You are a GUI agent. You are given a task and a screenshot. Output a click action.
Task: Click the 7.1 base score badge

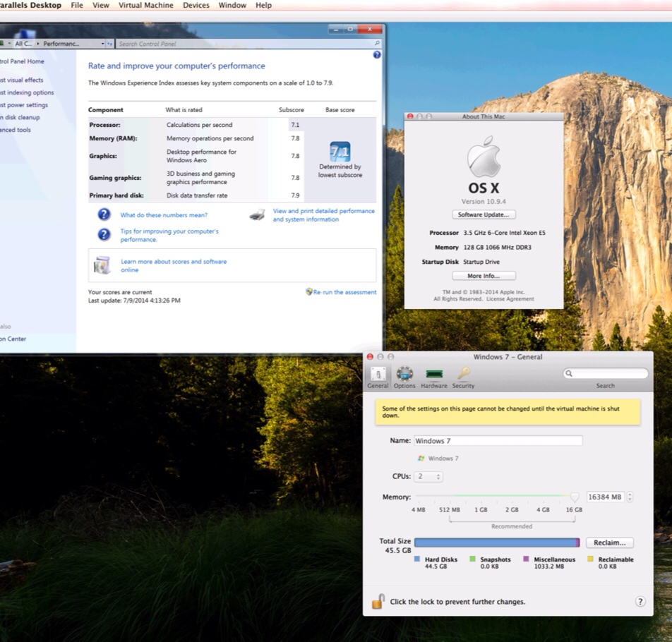click(x=340, y=152)
